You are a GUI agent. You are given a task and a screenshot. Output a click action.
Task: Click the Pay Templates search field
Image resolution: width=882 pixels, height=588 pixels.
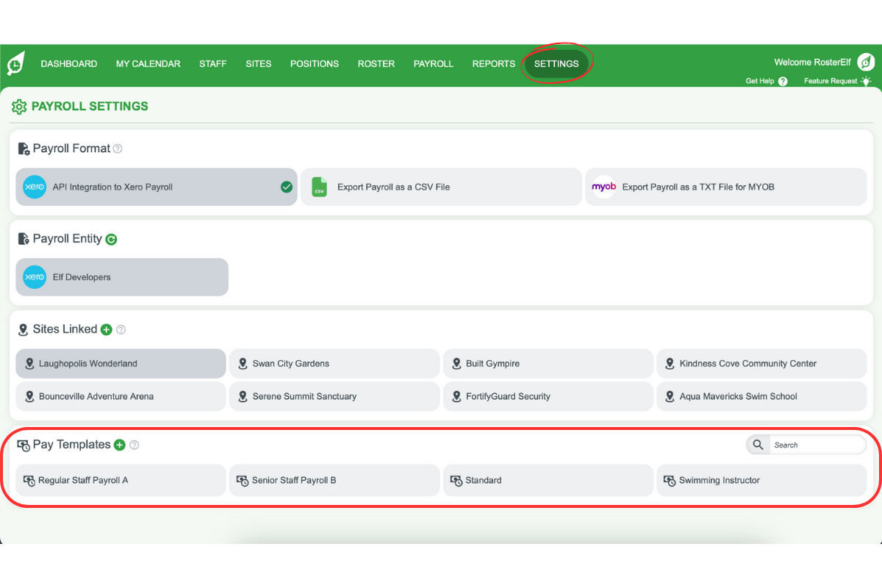(x=817, y=445)
